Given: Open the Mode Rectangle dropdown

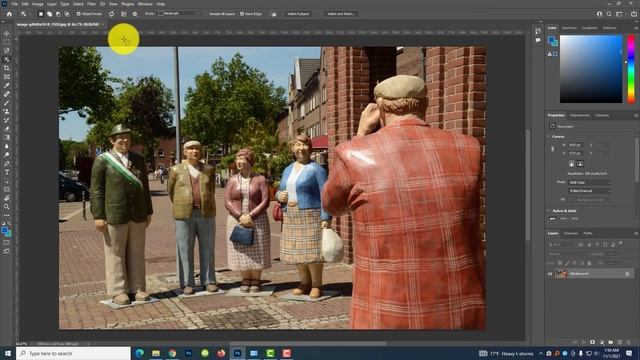Looking at the screenshot, I should tap(179, 14).
